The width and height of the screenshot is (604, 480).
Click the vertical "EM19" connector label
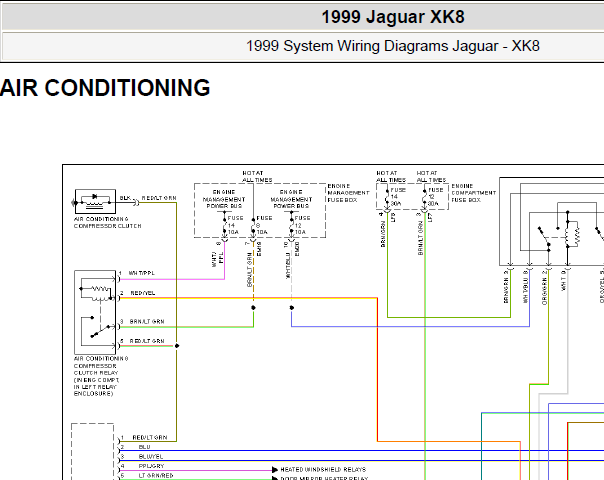pyautogui.click(x=259, y=249)
